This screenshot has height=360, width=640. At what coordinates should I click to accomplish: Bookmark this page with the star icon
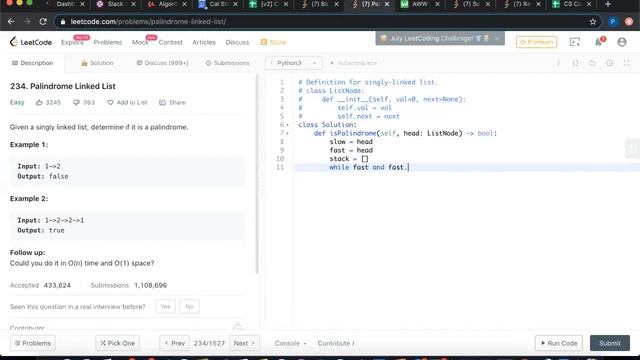click(593, 22)
